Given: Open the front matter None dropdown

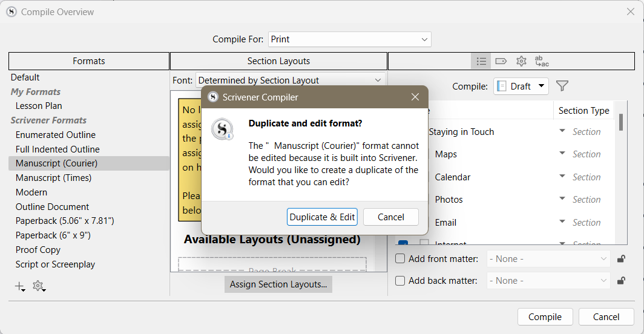Looking at the screenshot, I should tap(548, 259).
